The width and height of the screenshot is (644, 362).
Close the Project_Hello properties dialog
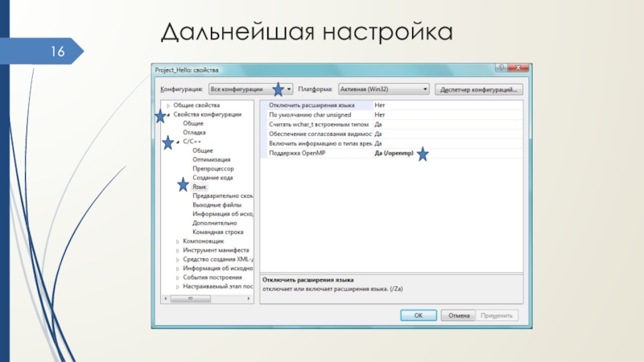pos(518,70)
